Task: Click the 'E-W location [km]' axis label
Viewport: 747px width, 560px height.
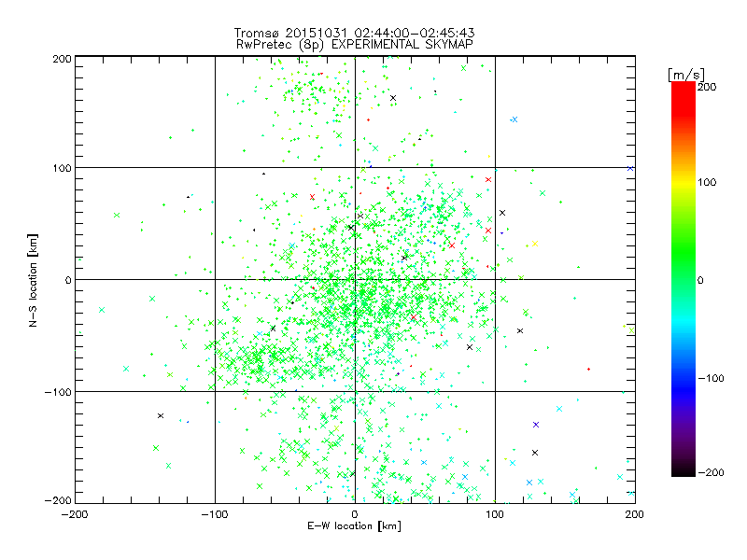Action: tap(354, 525)
